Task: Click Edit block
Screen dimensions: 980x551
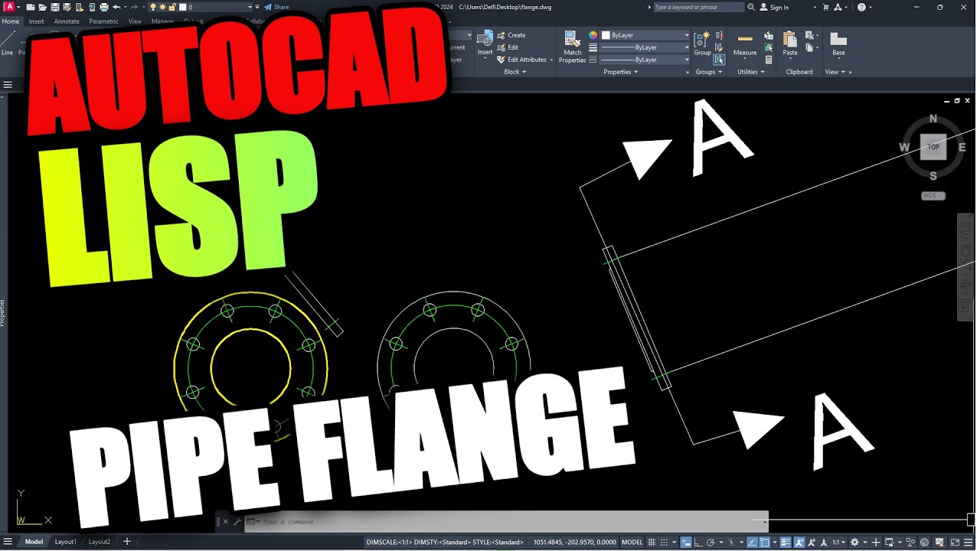Action: point(508,47)
